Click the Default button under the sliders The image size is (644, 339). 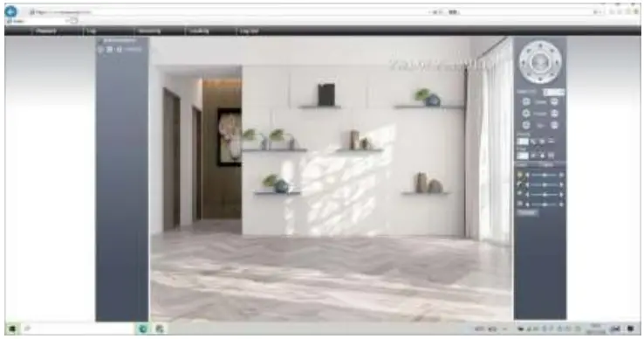point(527,212)
